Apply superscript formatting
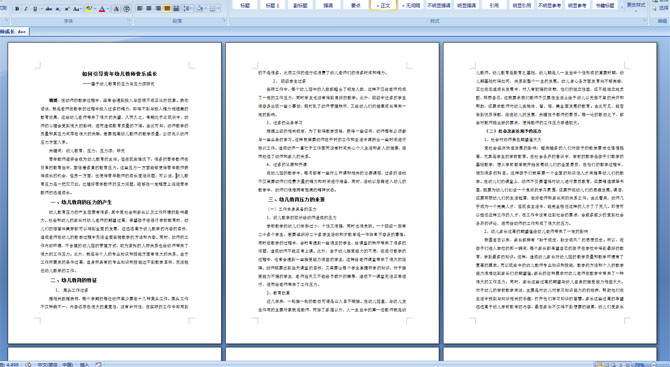The image size is (670, 367). (67, 9)
